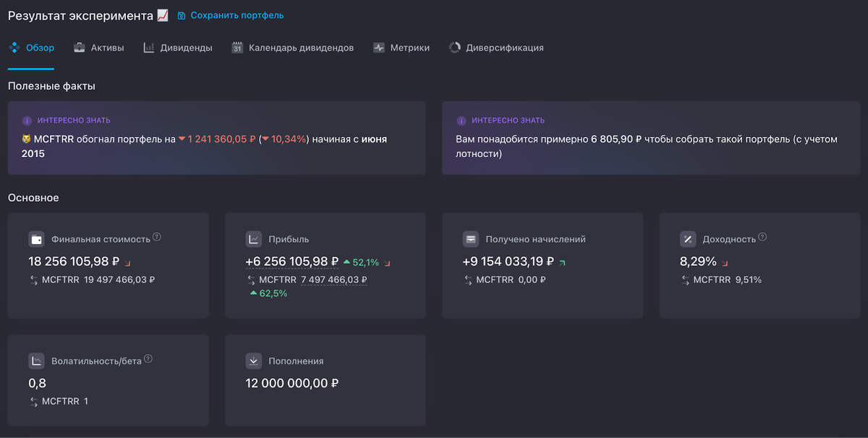This screenshot has width=868, height=438.
Task: Open the Активы tab
Action: point(99,48)
